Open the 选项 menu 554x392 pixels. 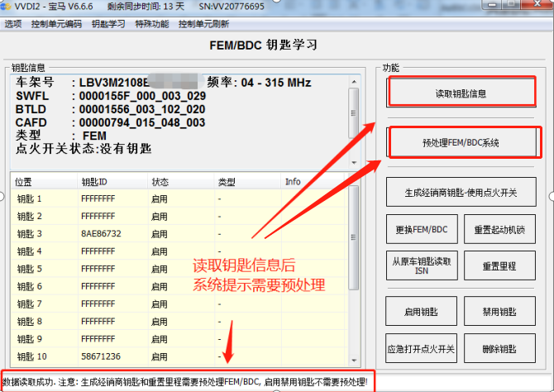(x=13, y=24)
